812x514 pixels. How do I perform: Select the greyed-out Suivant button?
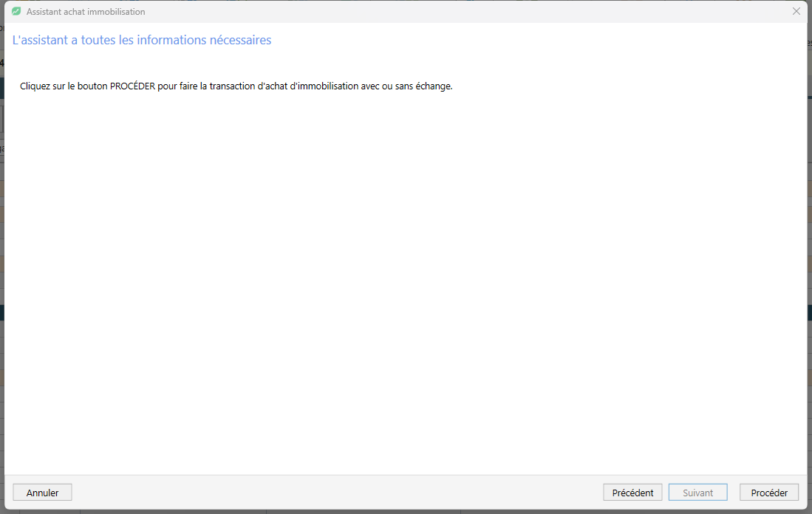(x=697, y=493)
